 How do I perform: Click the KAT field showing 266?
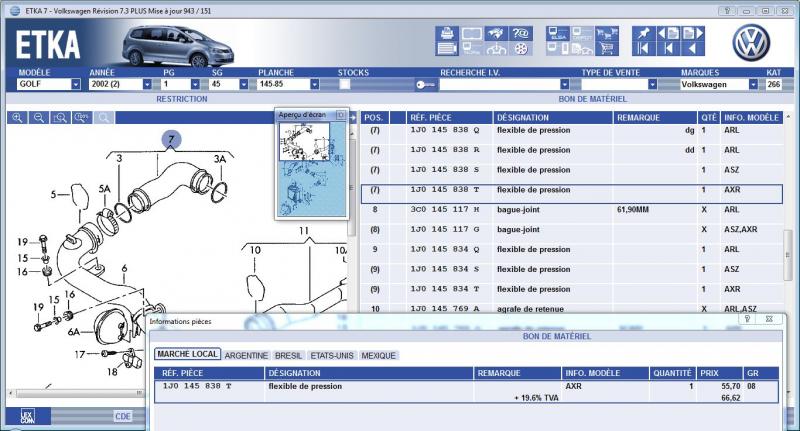pos(773,85)
